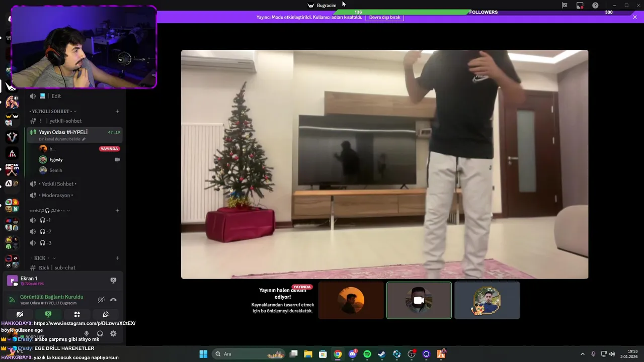Viewport: 644px width, 362px height.
Task: Create channel in YETKILI SOHBET category
Action: point(117,111)
